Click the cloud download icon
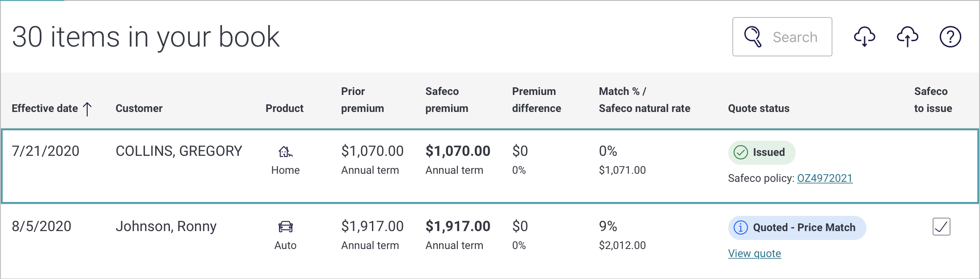This screenshot has width=980, height=279. point(864,37)
